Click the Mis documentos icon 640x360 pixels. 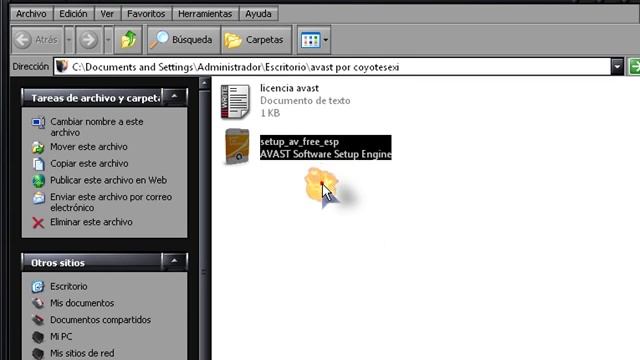[38, 303]
